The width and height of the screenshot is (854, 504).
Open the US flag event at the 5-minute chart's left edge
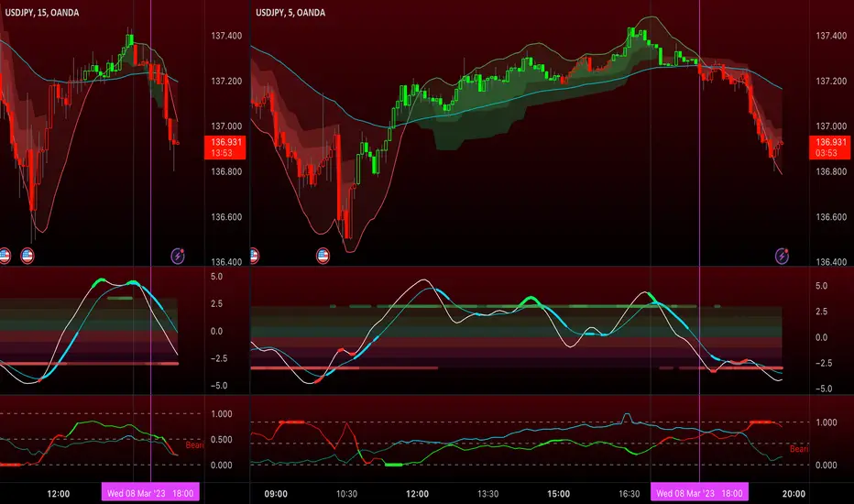[x=254, y=256]
